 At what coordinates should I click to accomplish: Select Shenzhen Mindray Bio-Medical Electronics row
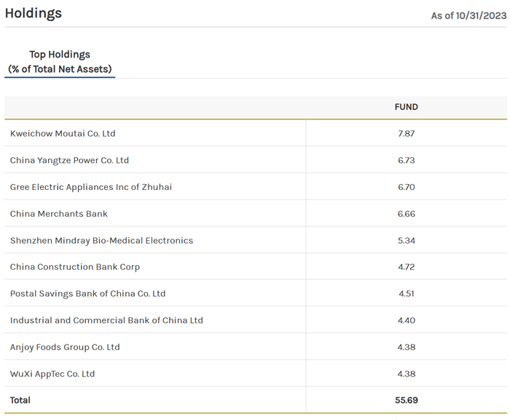(x=101, y=240)
